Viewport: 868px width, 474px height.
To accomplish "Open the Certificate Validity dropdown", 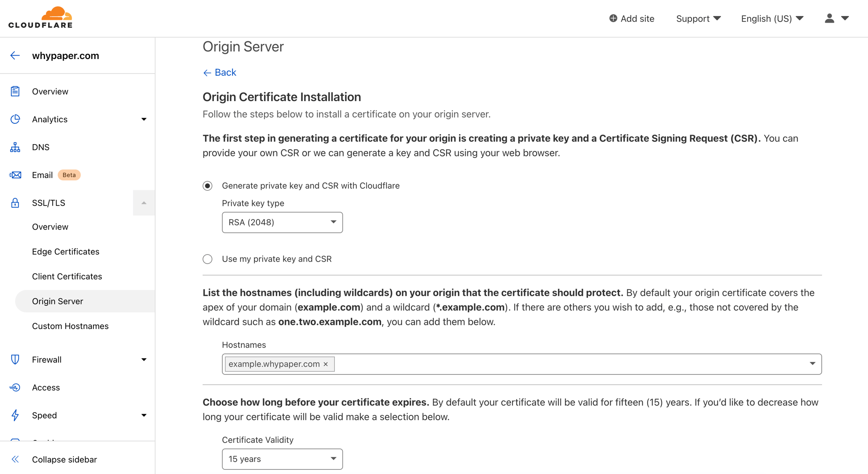I will [x=282, y=459].
